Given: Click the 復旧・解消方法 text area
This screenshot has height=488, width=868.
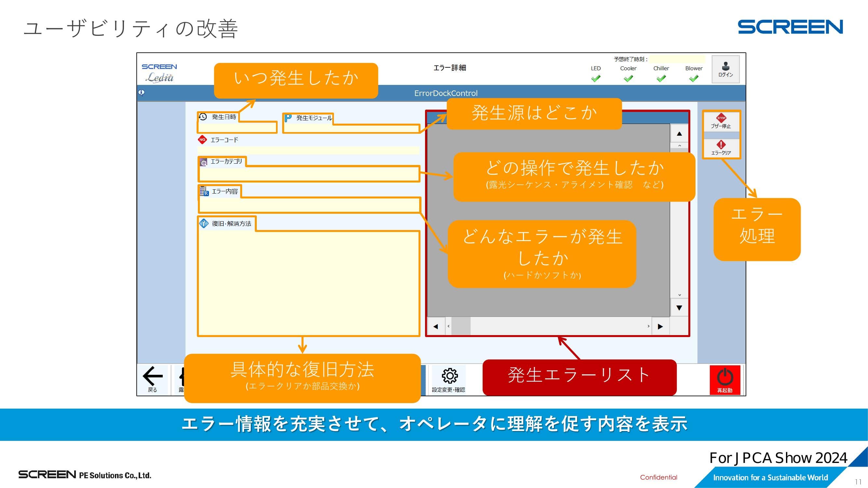Looking at the screenshot, I should point(308,283).
